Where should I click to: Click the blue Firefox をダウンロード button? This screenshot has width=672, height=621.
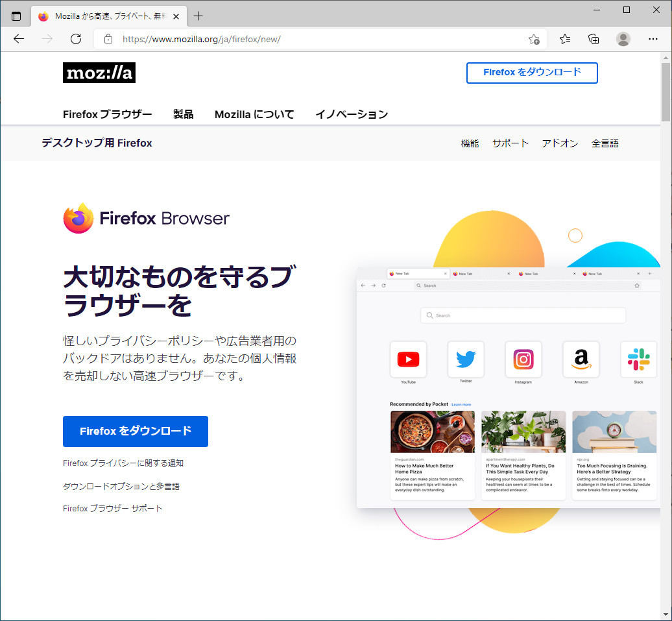coord(136,432)
